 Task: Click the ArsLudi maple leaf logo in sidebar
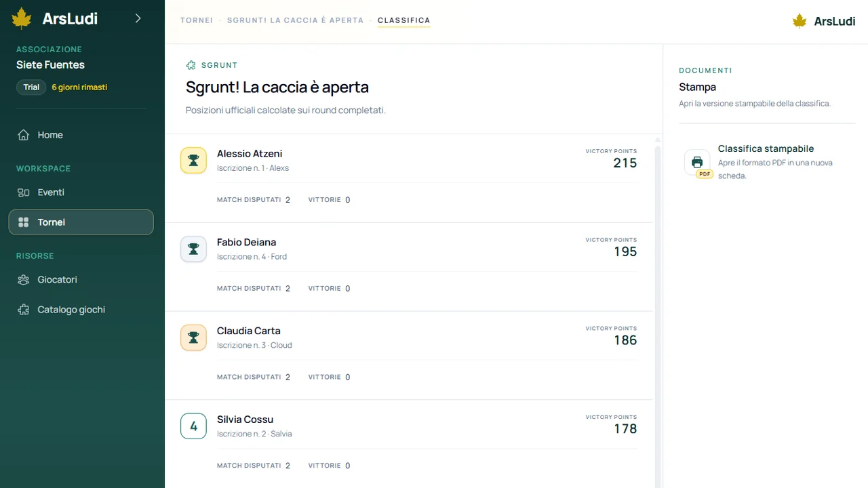tap(22, 18)
